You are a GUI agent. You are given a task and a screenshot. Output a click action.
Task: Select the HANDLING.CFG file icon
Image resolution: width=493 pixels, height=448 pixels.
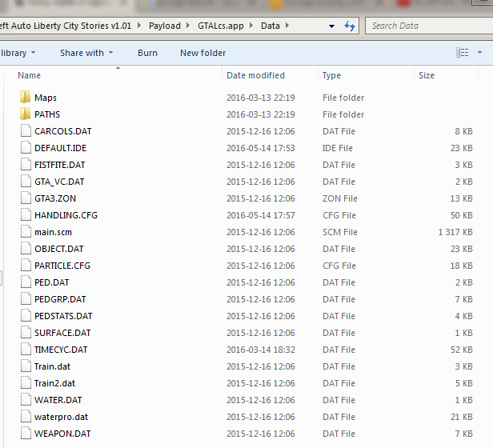26,214
